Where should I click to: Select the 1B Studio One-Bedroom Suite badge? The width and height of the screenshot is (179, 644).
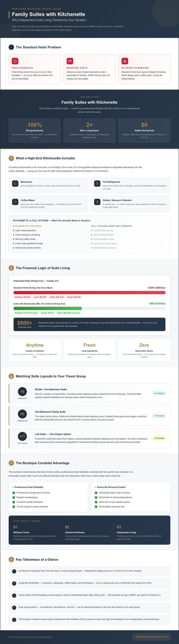[x=22, y=391]
